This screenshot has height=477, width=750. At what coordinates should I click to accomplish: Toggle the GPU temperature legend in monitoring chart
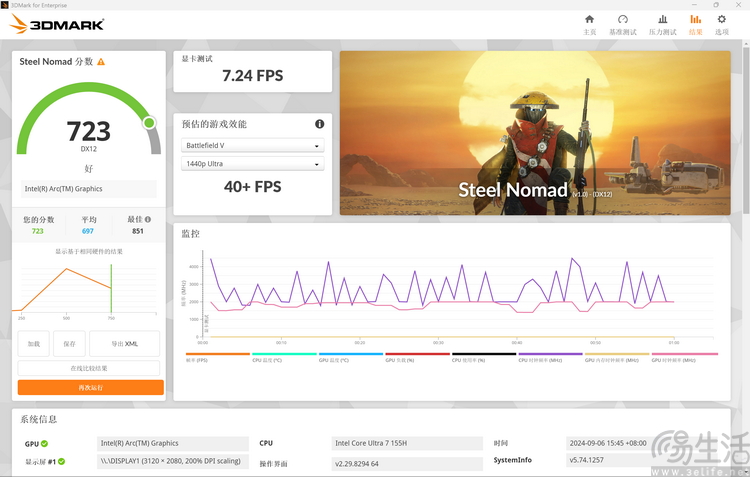(x=351, y=357)
